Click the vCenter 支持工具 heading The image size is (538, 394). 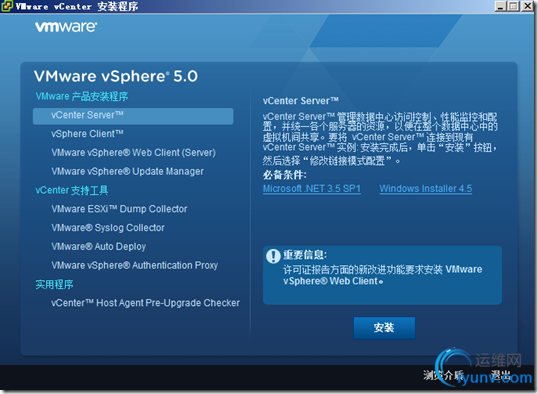click(72, 190)
